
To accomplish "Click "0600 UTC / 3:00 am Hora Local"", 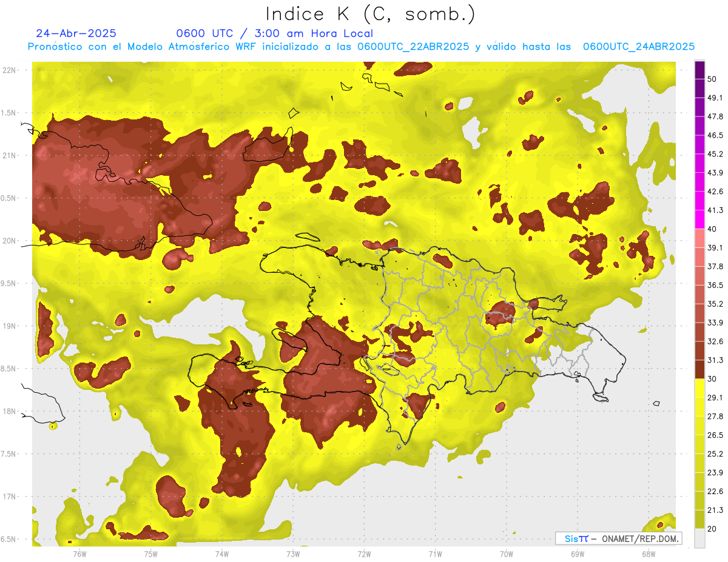I will [x=274, y=33].
